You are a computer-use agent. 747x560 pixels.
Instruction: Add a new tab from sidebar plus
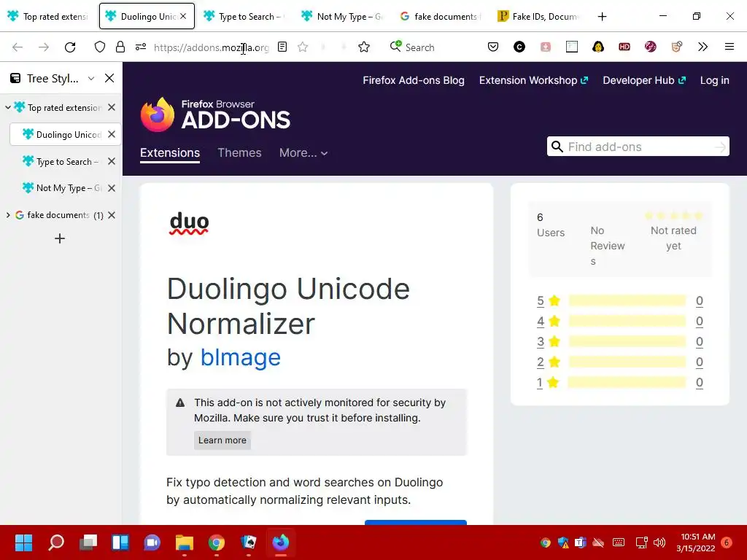pos(60,238)
